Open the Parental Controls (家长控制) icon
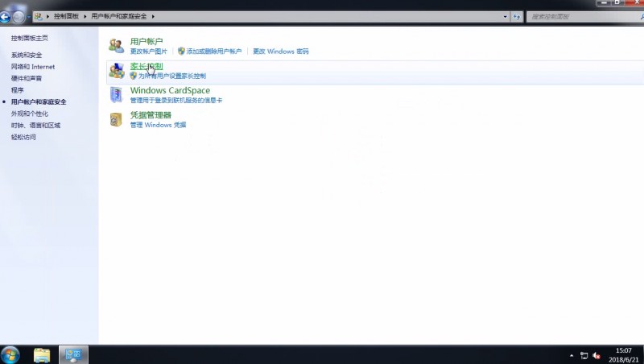 tap(117, 71)
